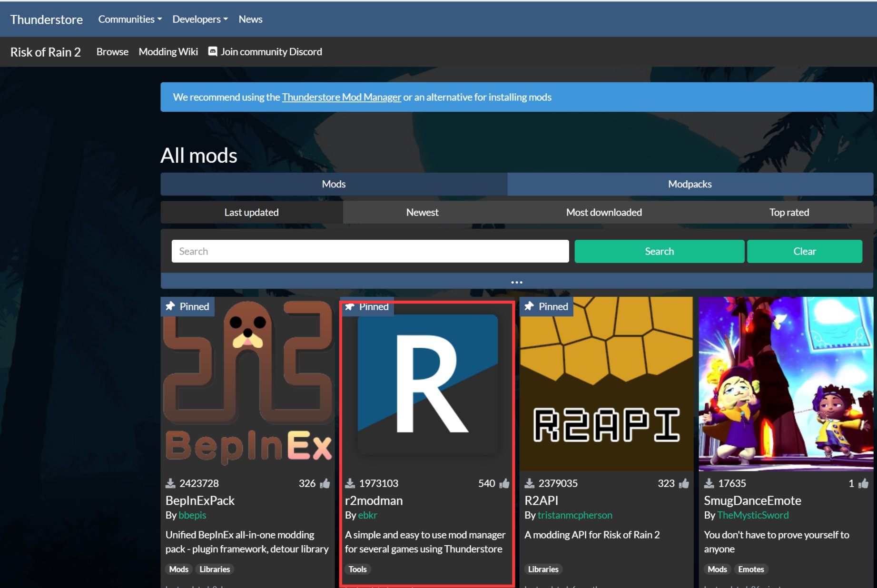Open the Developers dropdown menu
877x588 pixels.
click(200, 20)
